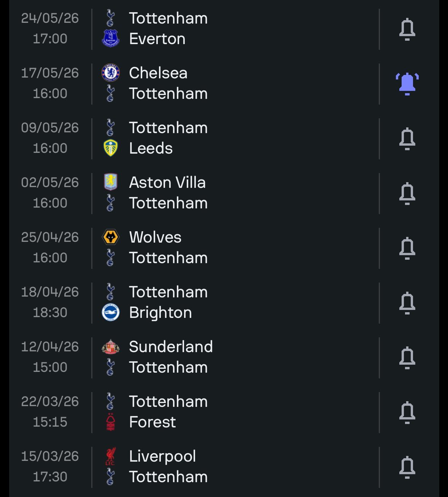Screen dimensions: 448x497
Task: Set alert for Tottenham vs Brighton
Action: coord(407,303)
